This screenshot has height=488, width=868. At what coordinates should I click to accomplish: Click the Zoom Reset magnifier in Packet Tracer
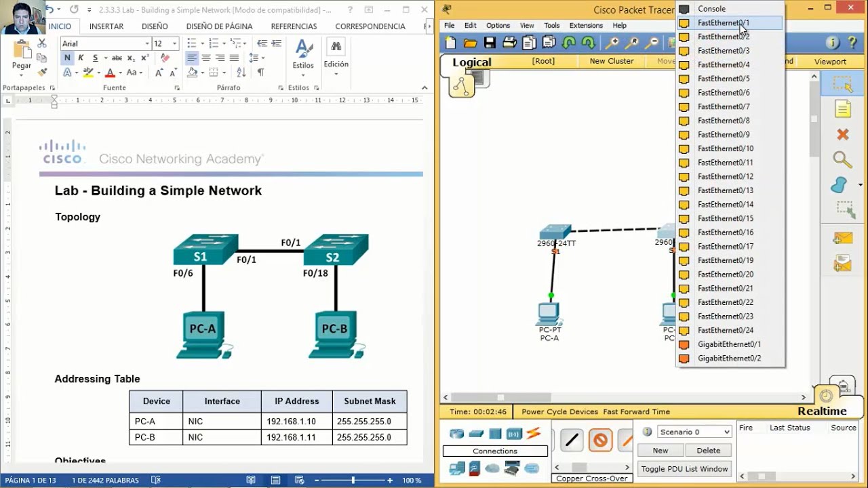[x=632, y=43]
